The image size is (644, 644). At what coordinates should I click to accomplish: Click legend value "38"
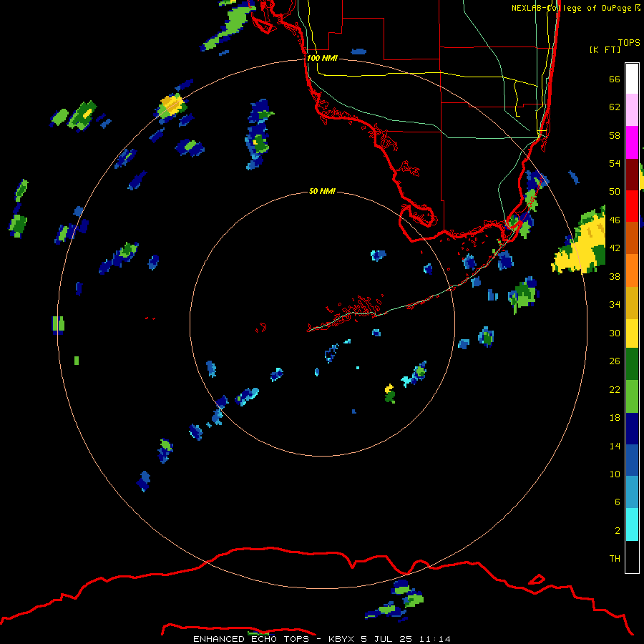(x=615, y=277)
